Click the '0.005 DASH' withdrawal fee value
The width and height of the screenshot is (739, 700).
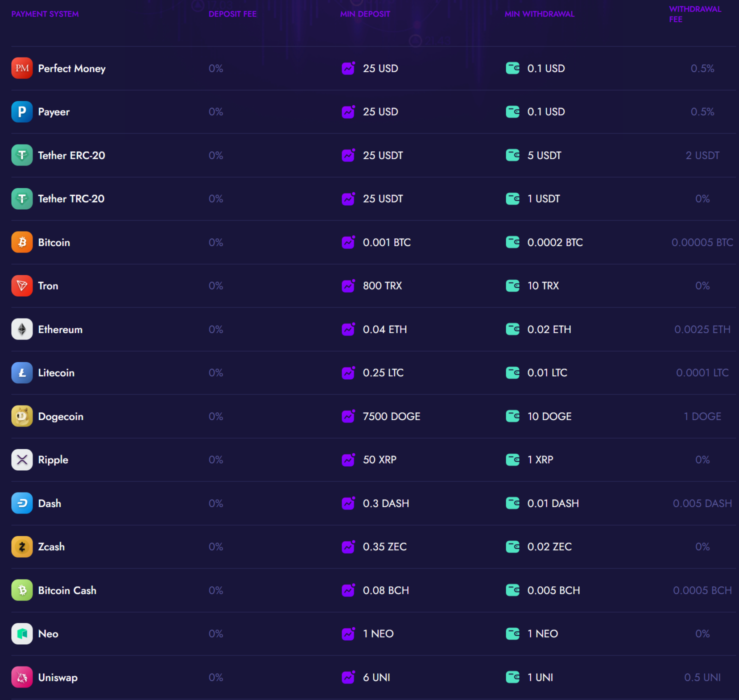[702, 503]
